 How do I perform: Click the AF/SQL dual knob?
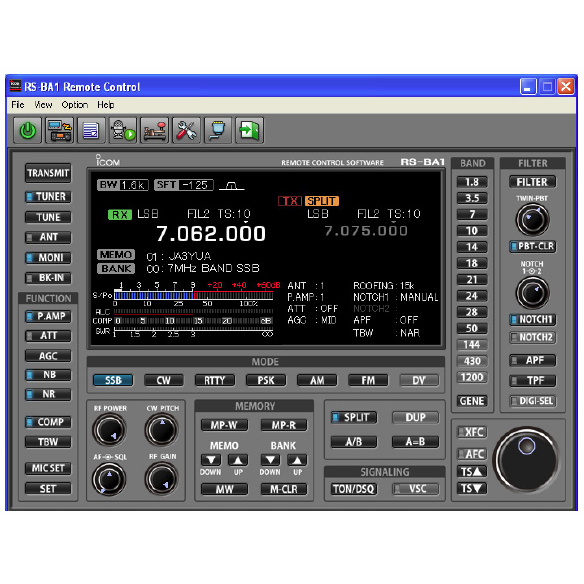coord(109,479)
